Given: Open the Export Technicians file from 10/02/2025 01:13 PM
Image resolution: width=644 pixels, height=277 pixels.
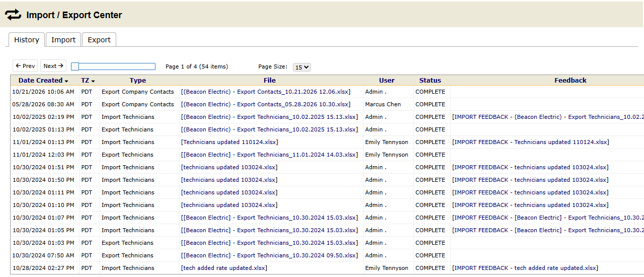Looking at the screenshot, I should click(270, 129).
